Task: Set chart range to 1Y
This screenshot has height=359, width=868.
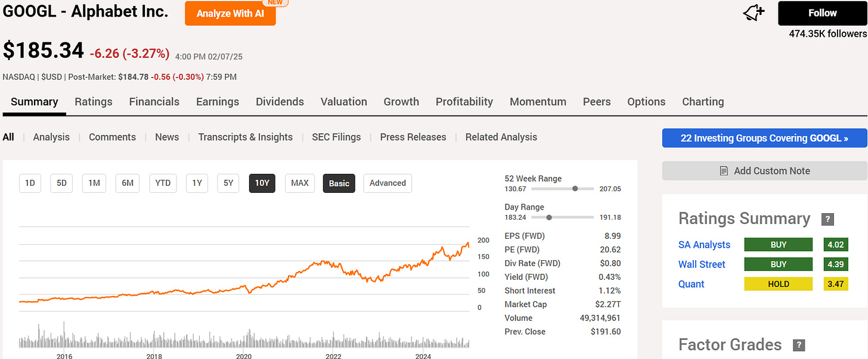Action: (197, 183)
